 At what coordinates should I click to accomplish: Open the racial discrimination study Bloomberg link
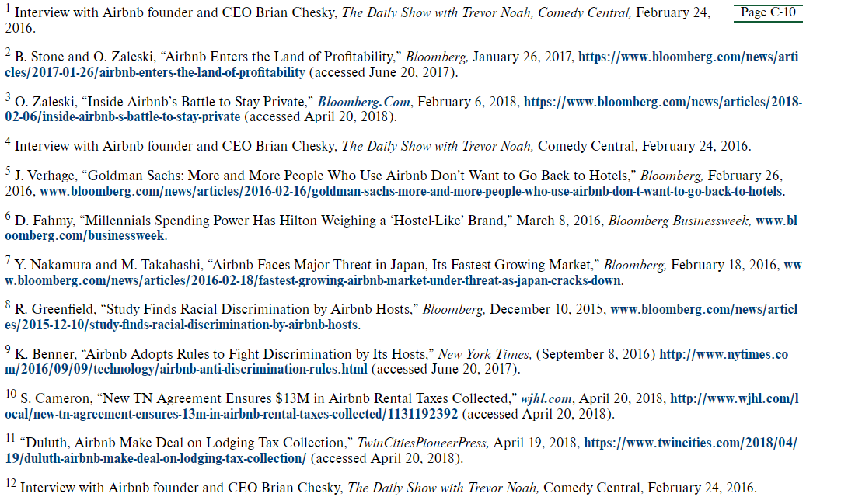[181, 325]
